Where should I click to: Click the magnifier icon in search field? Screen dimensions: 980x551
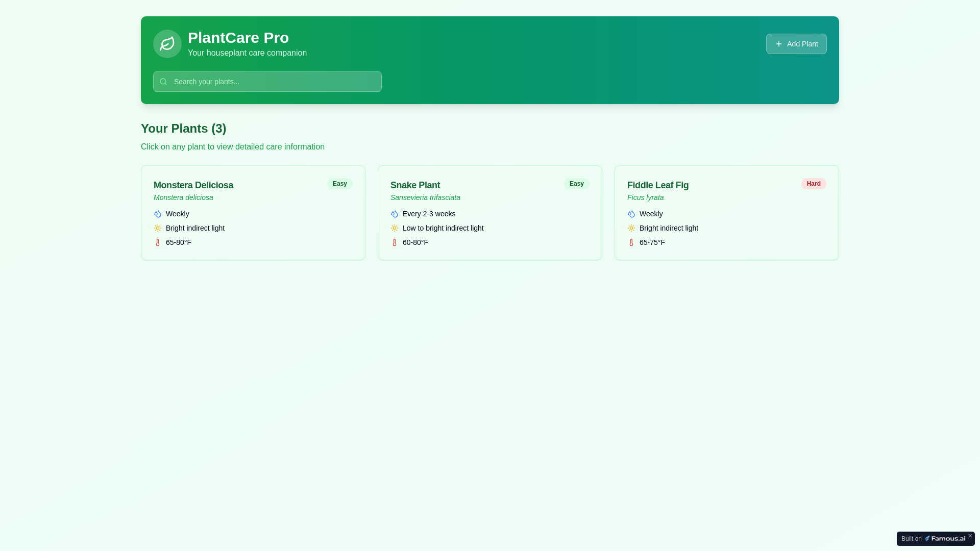(x=163, y=82)
